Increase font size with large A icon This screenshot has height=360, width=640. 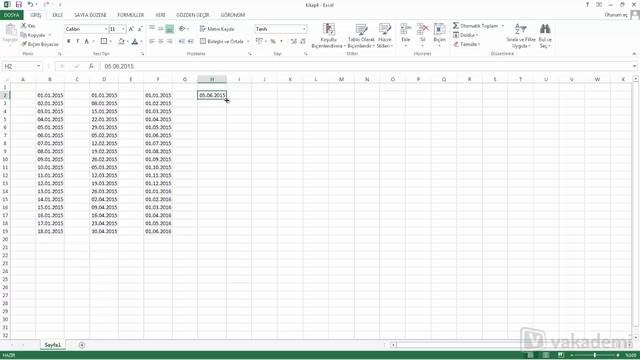pyautogui.click(x=131, y=29)
